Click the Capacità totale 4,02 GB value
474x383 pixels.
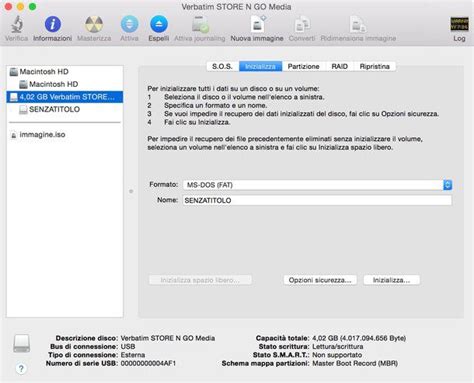pyautogui.click(x=359, y=338)
